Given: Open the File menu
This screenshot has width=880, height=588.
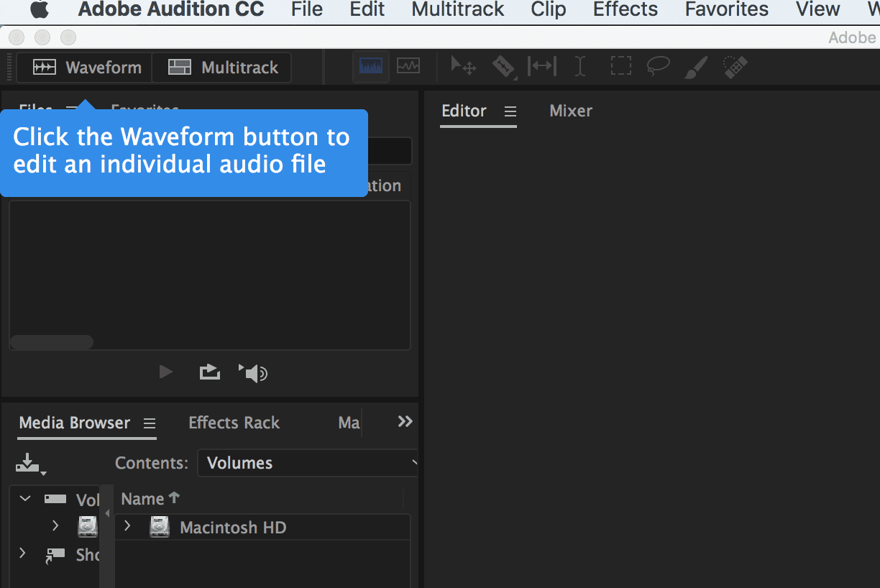Looking at the screenshot, I should (x=307, y=10).
